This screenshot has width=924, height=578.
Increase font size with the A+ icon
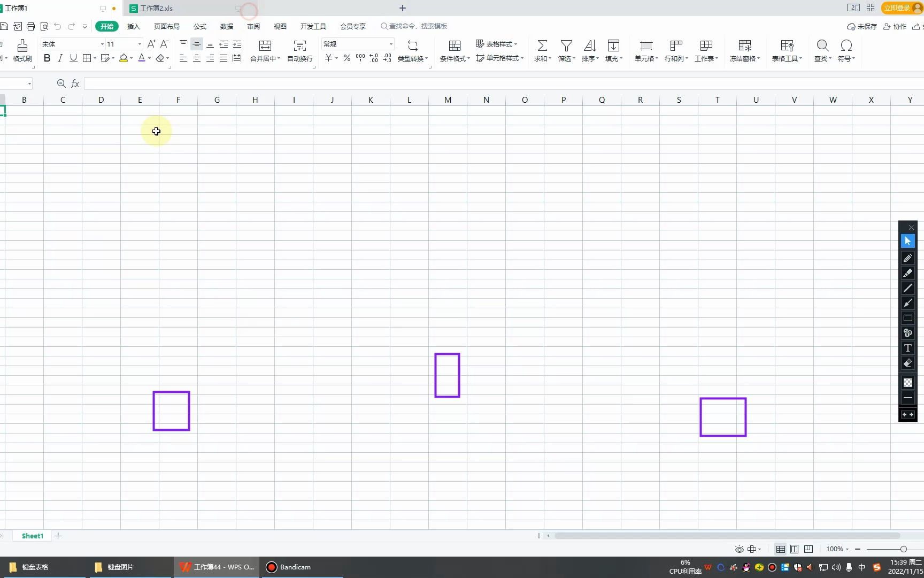coord(151,44)
